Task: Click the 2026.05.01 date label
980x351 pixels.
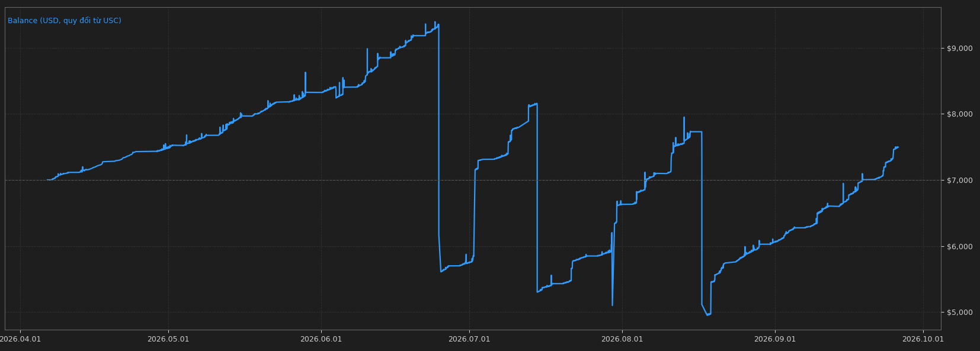Action: [168, 339]
